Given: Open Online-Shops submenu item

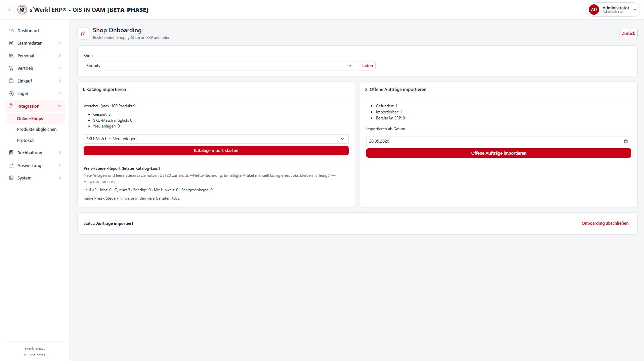Looking at the screenshot, I should tap(35, 118).
